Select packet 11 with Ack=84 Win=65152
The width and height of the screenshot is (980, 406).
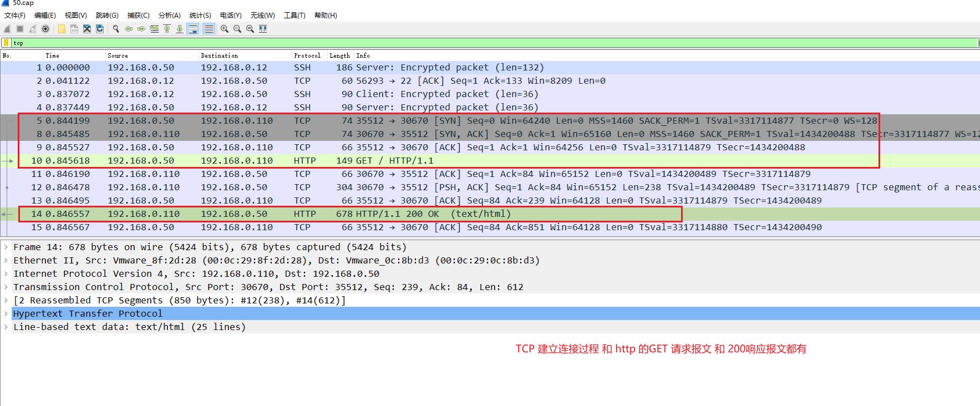(490, 174)
